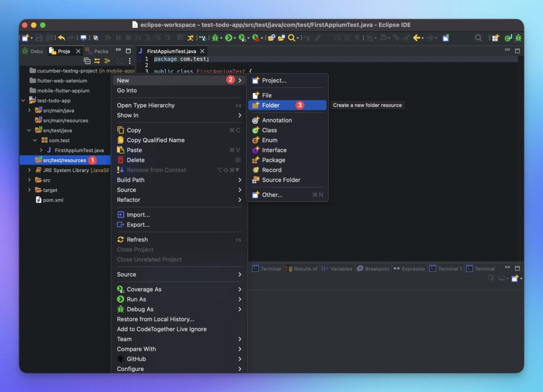Open the GitHub submenu in context menu

179,359
